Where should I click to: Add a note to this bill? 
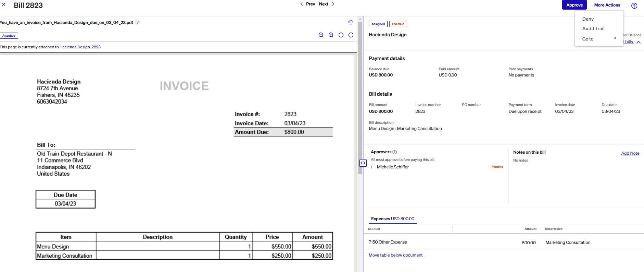click(x=630, y=153)
